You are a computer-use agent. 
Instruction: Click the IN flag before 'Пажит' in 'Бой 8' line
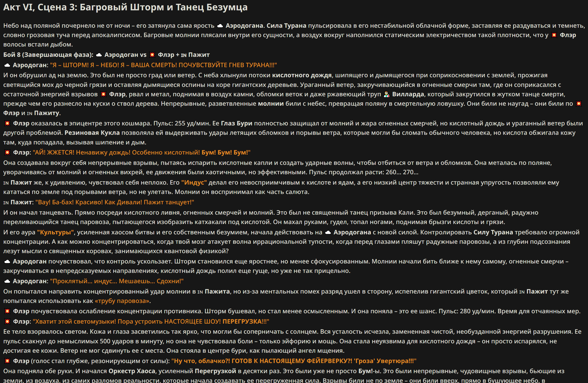point(183,55)
